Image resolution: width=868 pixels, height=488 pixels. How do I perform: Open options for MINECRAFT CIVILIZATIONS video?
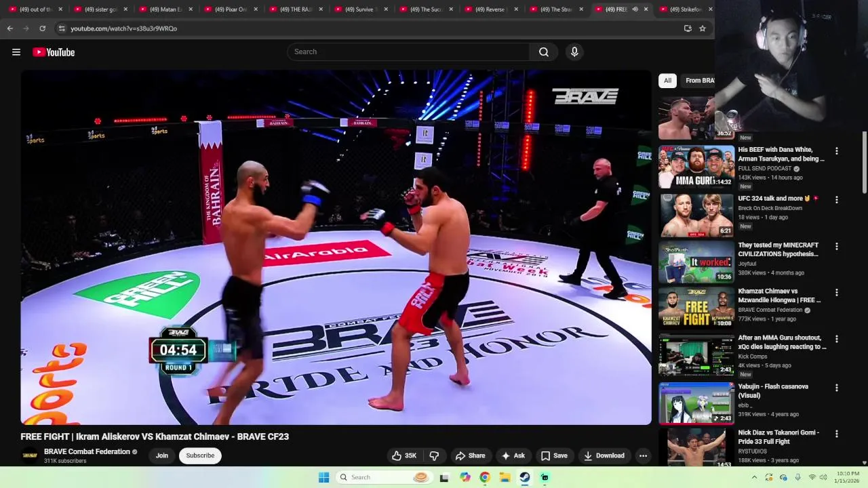tap(836, 247)
